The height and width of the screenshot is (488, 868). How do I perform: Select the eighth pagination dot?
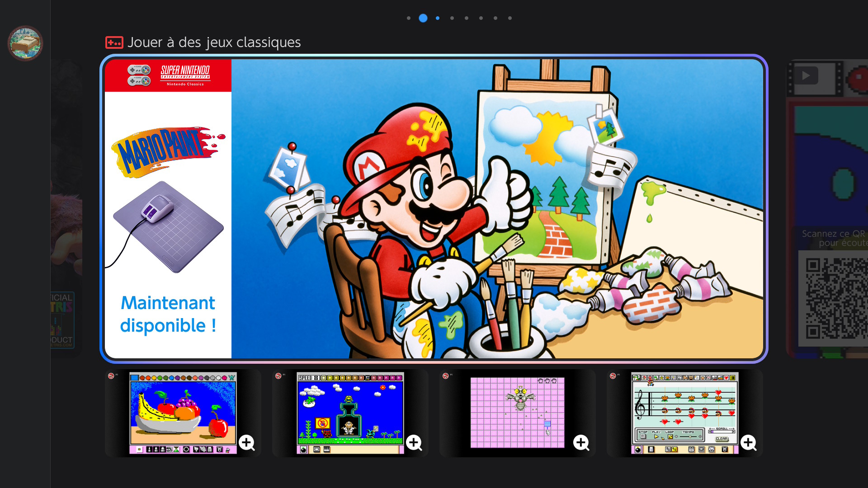tap(510, 18)
